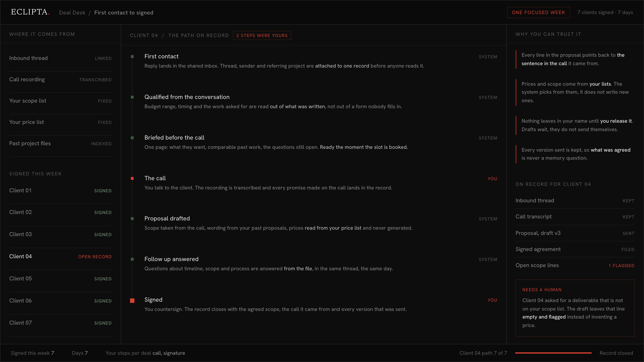Click the ONE FOCUSED WEEK badge
The height and width of the screenshot is (362, 644).
point(539,12)
